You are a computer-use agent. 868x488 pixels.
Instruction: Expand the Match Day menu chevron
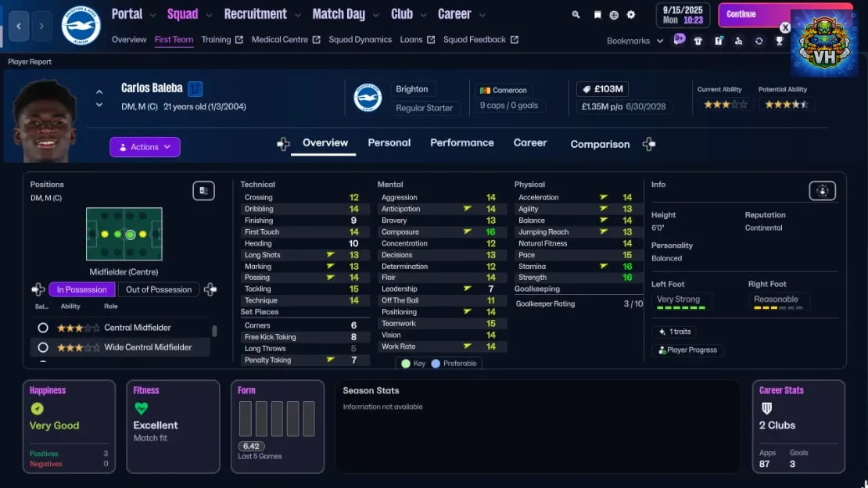(376, 16)
